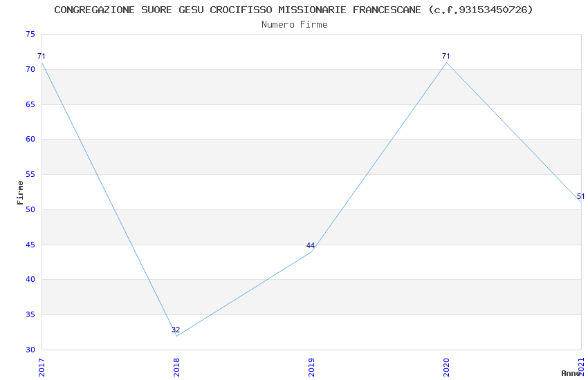This screenshot has width=588, height=380.
Task: Select the x-axis year label 2018
Action: [x=176, y=368]
